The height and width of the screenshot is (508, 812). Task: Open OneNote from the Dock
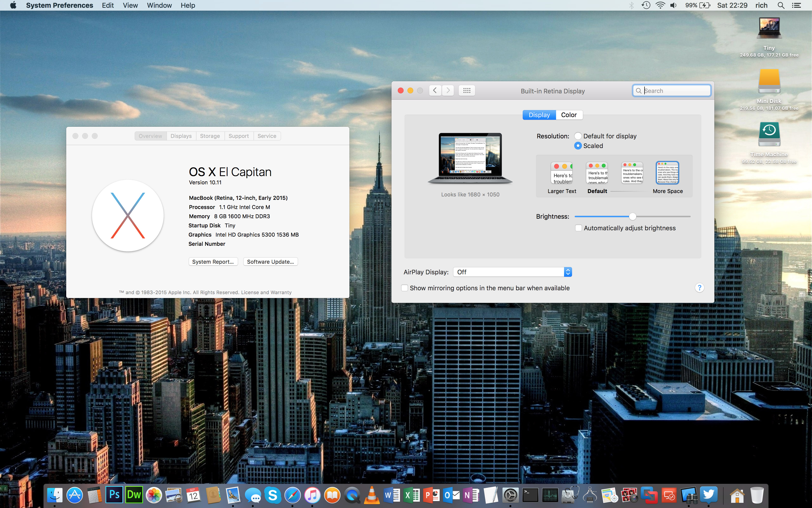coord(471,495)
